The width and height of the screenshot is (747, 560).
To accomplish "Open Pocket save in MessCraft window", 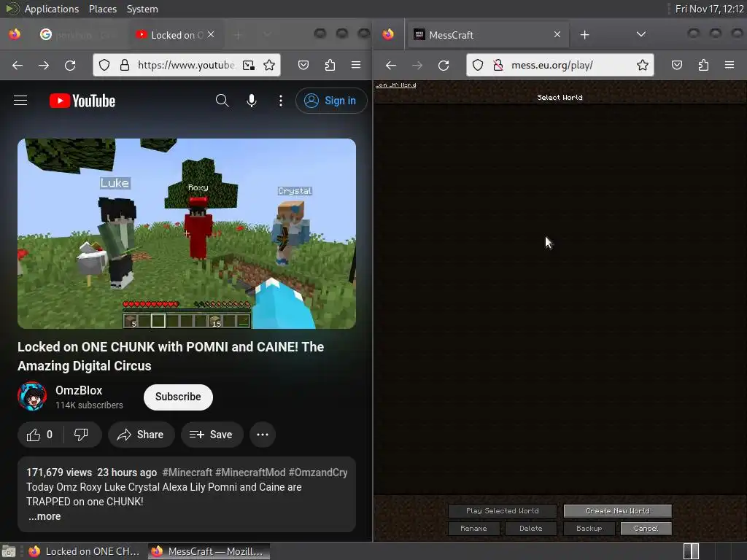I will (677, 65).
